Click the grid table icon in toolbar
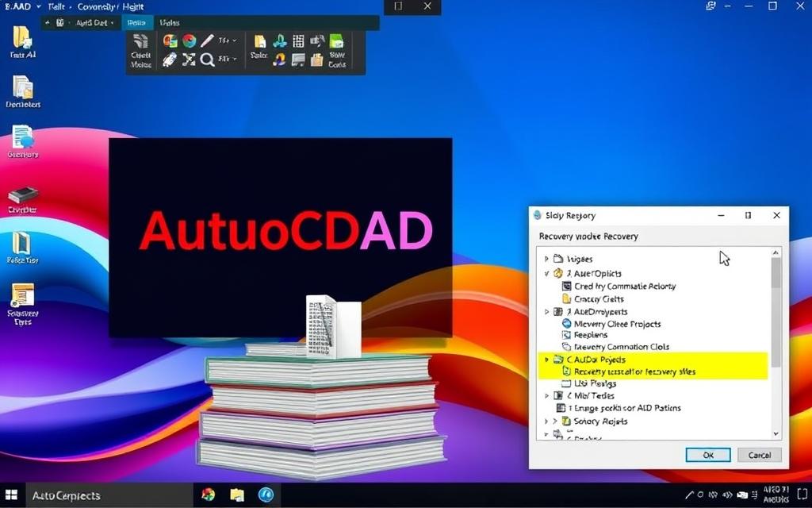 [299, 41]
